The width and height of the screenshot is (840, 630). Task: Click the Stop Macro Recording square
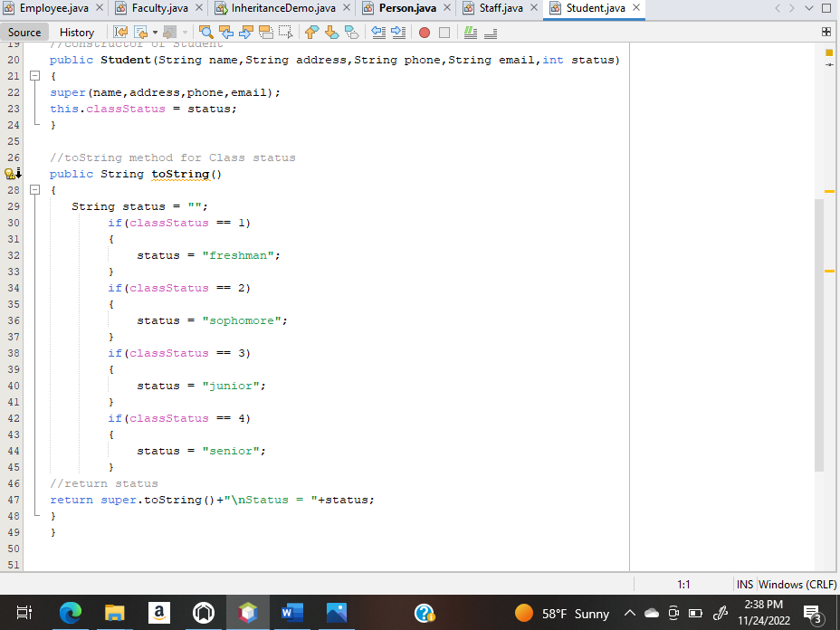[444, 33]
